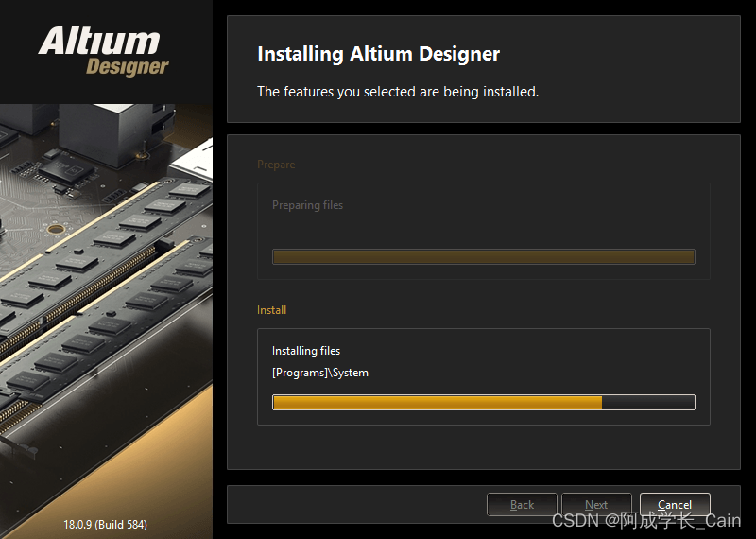
Task: Click the unfilled part of Install progress bar
Action: click(648, 403)
